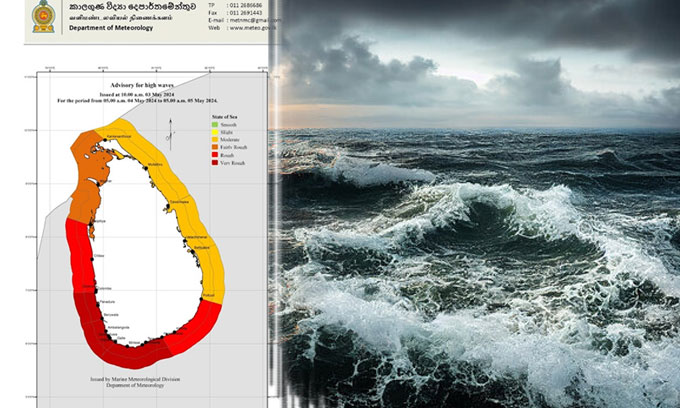Image resolution: width=680 pixels, height=408 pixels.
Task: Click the stormy ocean waves photo
Action: (475, 204)
